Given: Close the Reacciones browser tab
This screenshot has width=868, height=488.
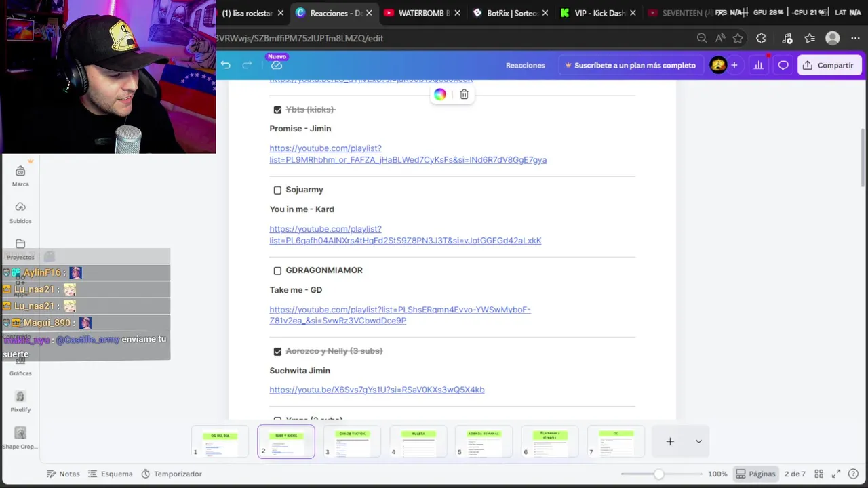Looking at the screenshot, I should click(x=369, y=13).
